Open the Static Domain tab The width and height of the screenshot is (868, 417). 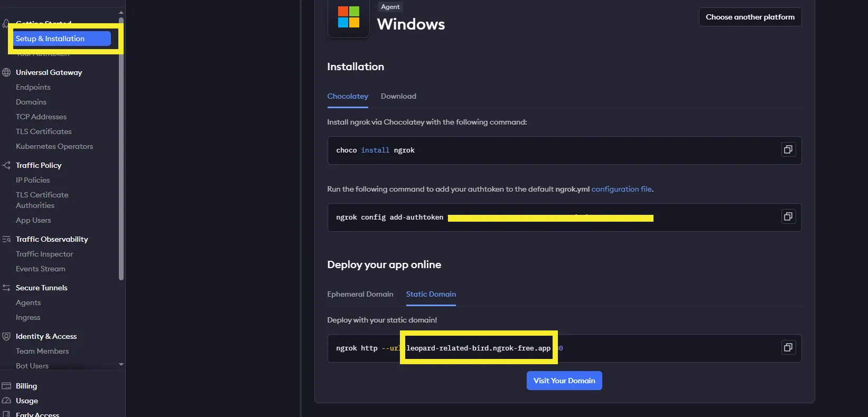(x=431, y=294)
